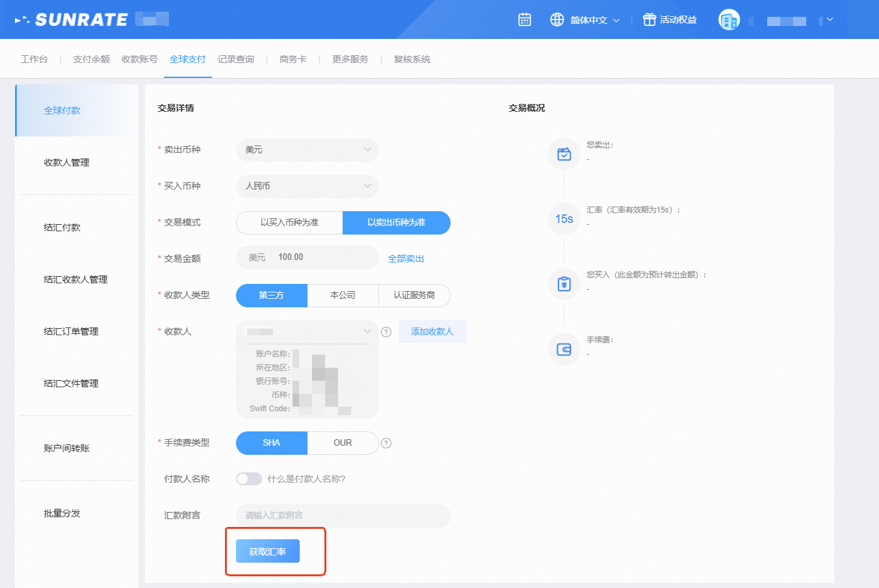
Task: Click the 全部卖出 link
Action: tap(406, 259)
